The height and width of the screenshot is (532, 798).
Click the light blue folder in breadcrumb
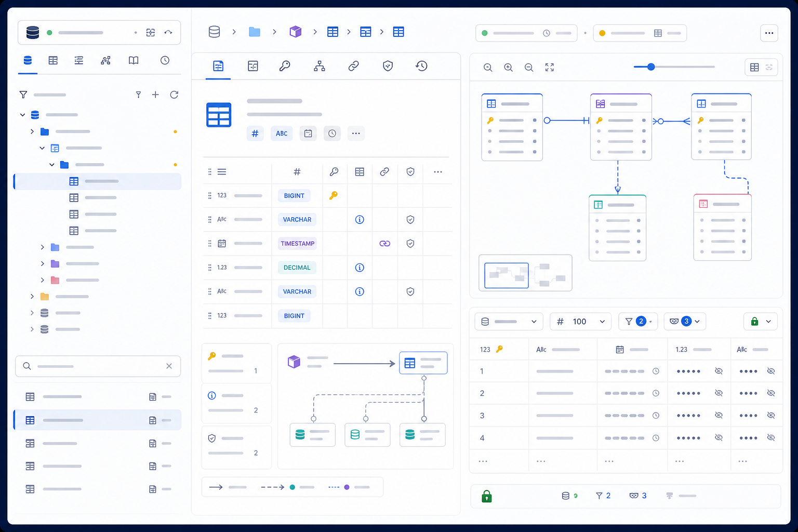(x=255, y=32)
